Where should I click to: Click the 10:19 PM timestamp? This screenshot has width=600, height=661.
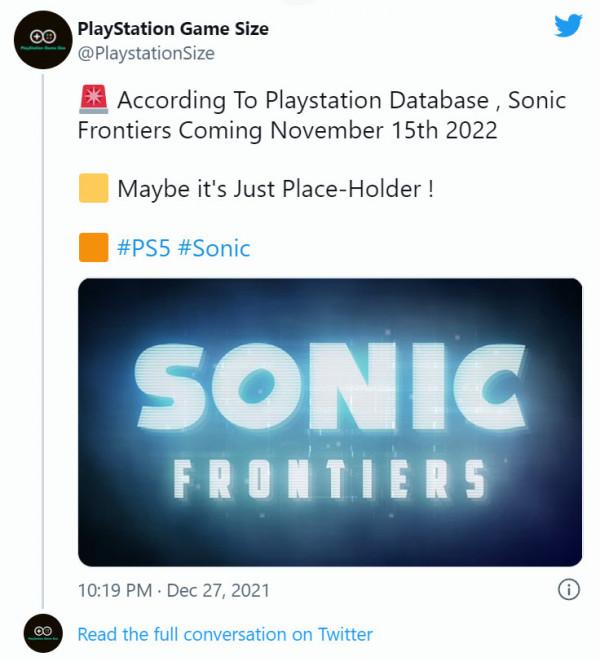(x=112, y=591)
